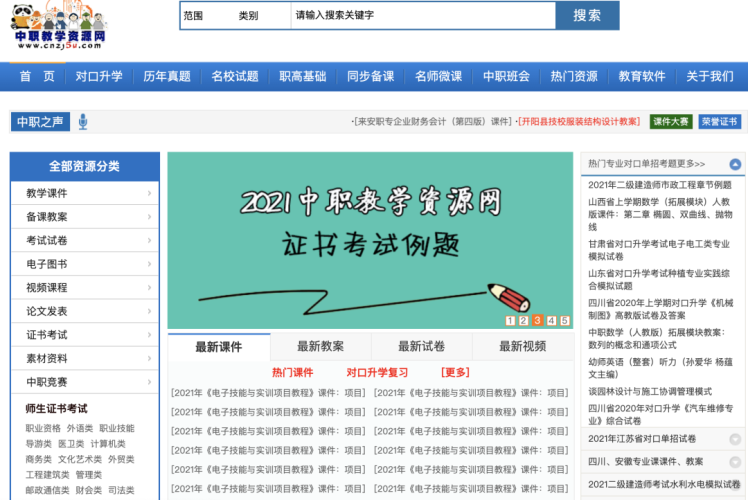The height and width of the screenshot is (500, 748).
Task: Open 对口升学 in the navigation bar
Action: pos(99,76)
